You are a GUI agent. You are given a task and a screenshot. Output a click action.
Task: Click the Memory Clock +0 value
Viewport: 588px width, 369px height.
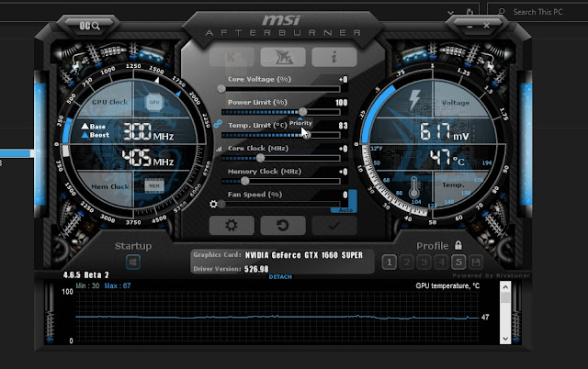(x=343, y=172)
